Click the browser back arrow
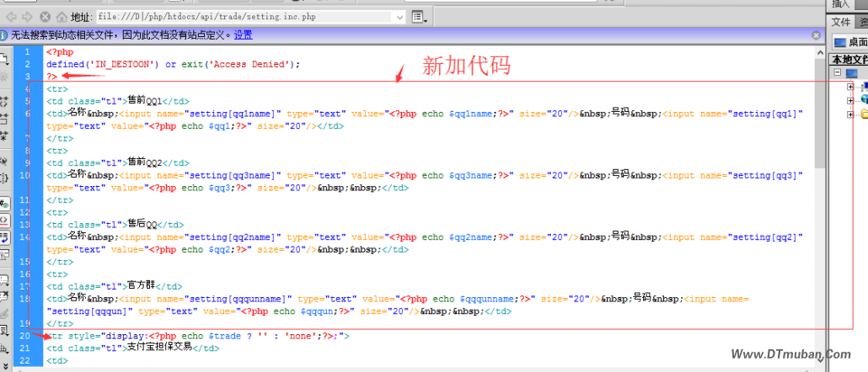The width and height of the screenshot is (868, 372). tap(10, 16)
